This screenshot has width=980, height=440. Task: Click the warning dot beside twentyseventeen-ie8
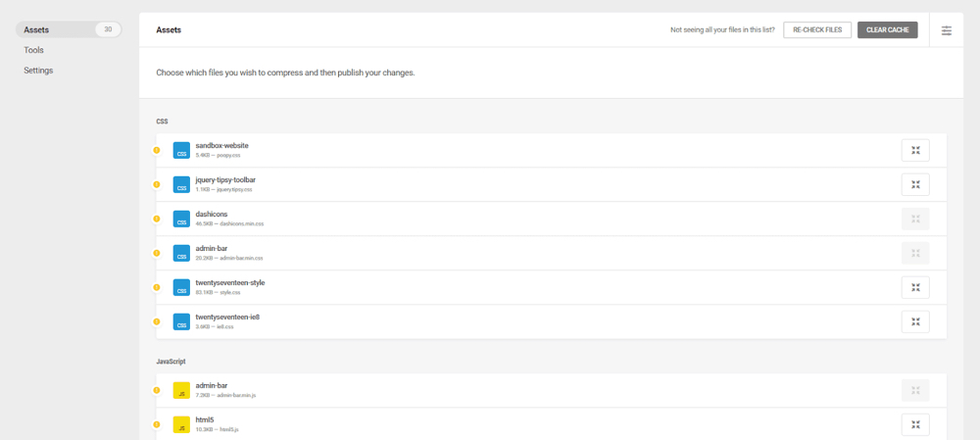coord(156,321)
